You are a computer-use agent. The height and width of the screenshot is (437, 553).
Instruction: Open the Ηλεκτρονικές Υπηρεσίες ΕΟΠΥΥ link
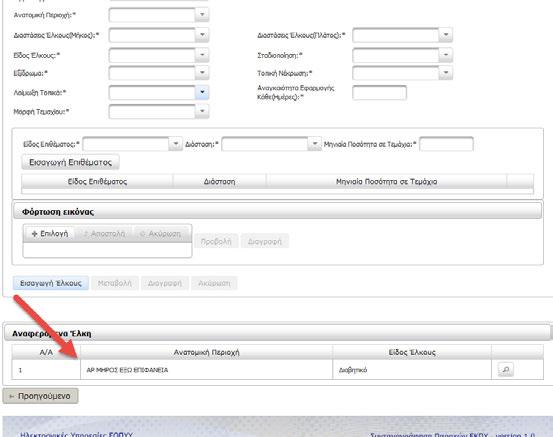click(x=77, y=434)
